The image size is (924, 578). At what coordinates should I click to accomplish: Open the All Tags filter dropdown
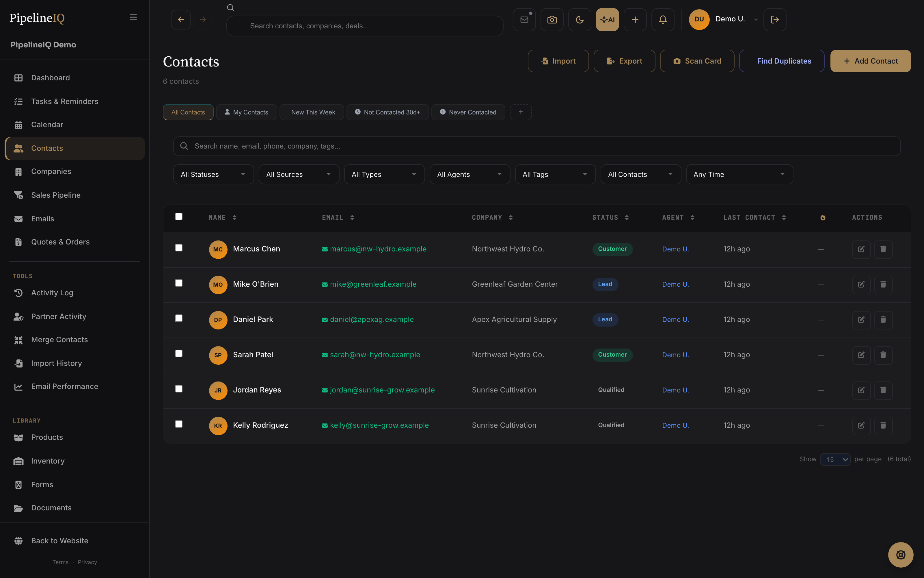click(556, 174)
